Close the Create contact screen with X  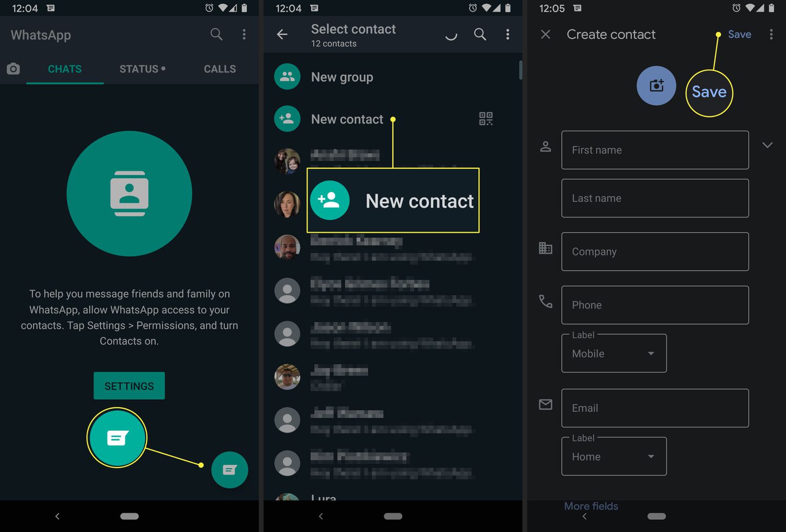(545, 35)
